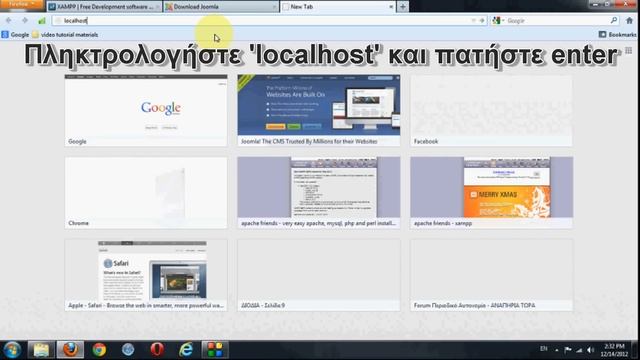The height and width of the screenshot is (360, 640).
Task: Open the Facebook thumbnail tile
Action: [x=491, y=110]
